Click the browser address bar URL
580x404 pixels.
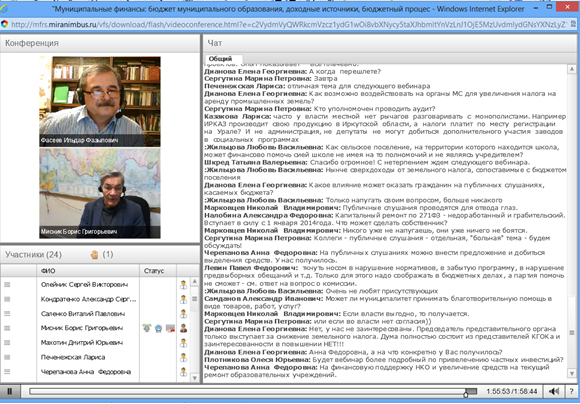[x=289, y=25]
